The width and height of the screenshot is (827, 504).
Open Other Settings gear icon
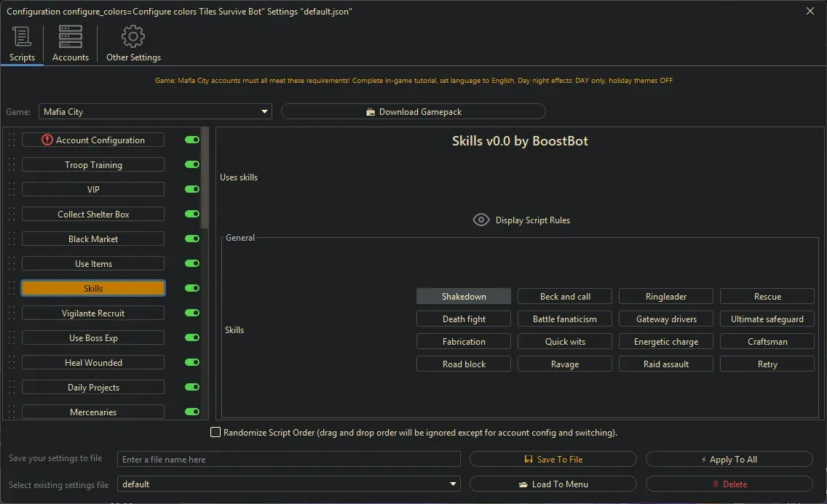133,36
